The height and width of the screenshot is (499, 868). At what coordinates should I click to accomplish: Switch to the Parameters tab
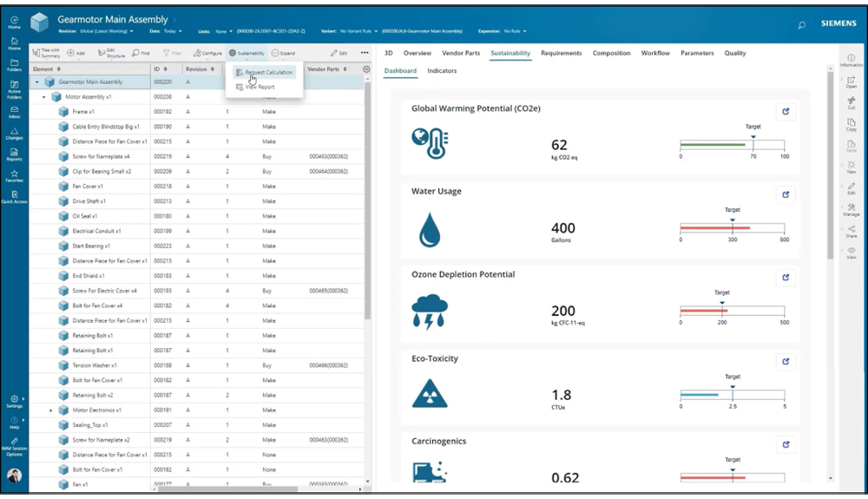697,53
